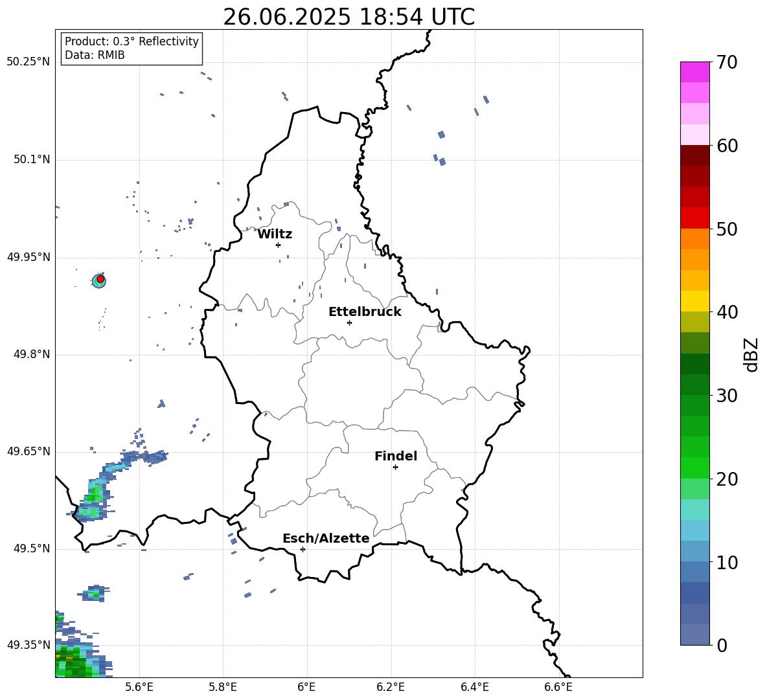767x700 pixels.
Task: Select the Esch/Alzette city label
Action: click(326, 538)
